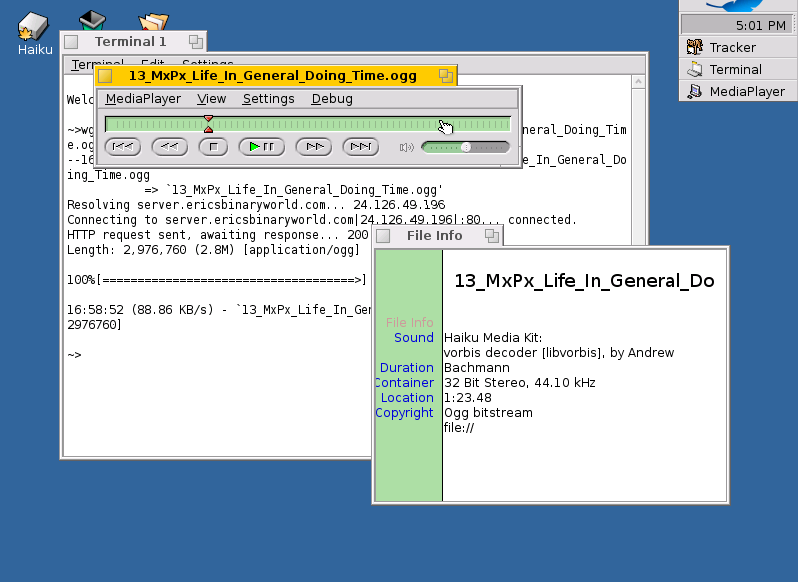Click the rewind button in MediaPlayer
Screen dimensions: 798x582
(169, 147)
